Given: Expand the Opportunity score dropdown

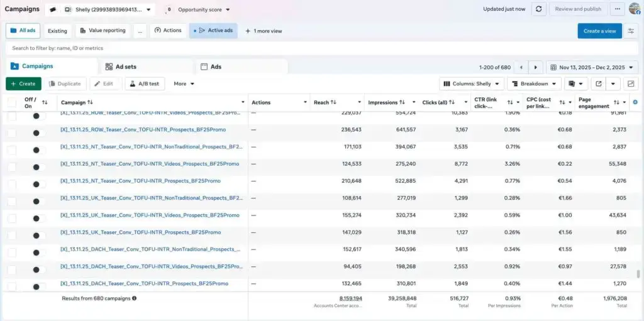Looking at the screenshot, I should 228,9.
